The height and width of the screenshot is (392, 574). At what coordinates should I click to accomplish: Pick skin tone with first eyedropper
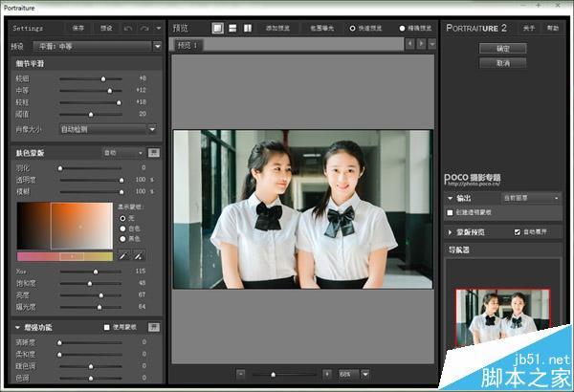pos(123,255)
